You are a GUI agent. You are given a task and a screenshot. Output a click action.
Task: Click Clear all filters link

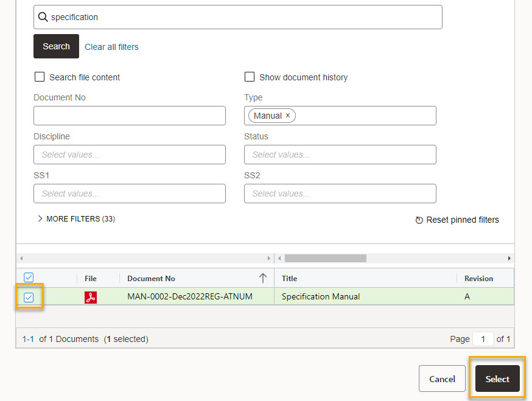(x=111, y=47)
